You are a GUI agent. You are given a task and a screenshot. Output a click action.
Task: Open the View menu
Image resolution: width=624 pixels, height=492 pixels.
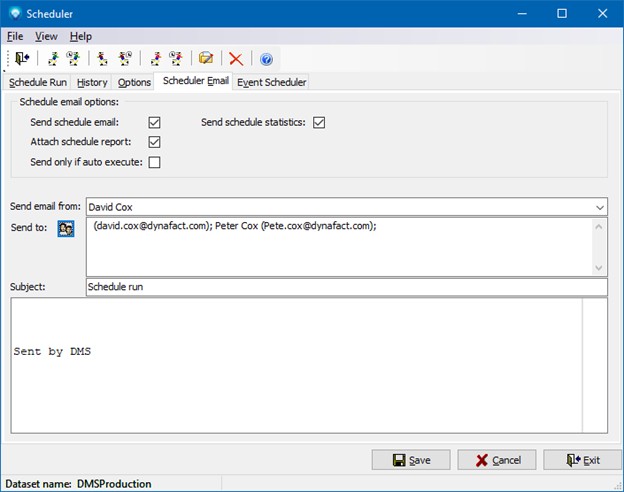coord(46,36)
